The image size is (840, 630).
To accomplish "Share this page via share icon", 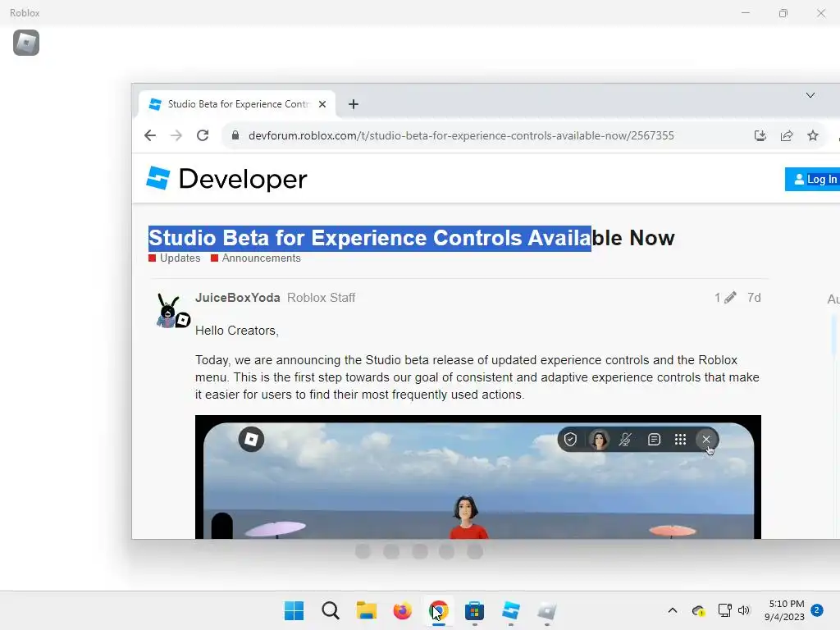I will pyautogui.click(x=787, y=135).
